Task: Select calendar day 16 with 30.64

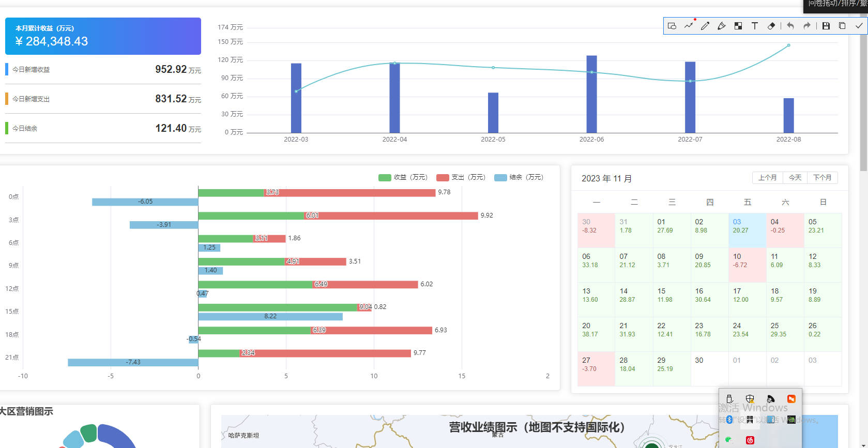Action: coord(710,300)
